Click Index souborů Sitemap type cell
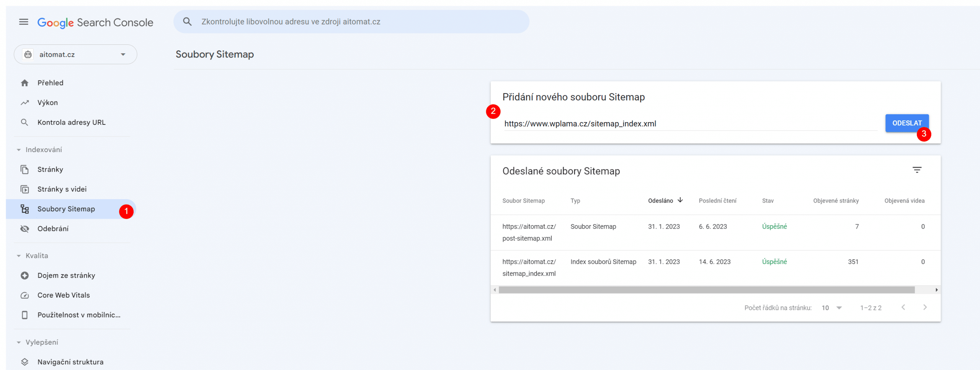The width and height of the screenshot is (980, 370). [603, 262]
